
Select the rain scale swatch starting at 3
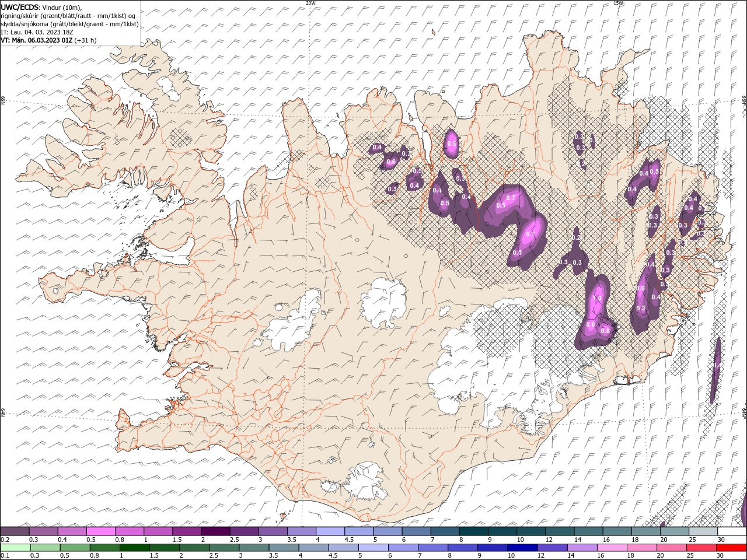click(254, 548)
